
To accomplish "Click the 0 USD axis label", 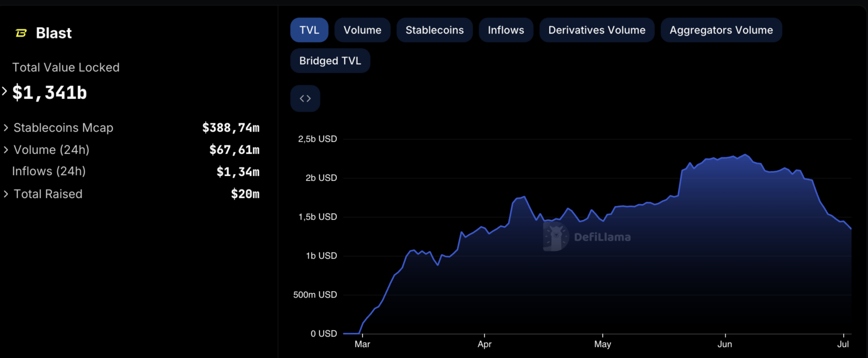I will coord(324,334).
